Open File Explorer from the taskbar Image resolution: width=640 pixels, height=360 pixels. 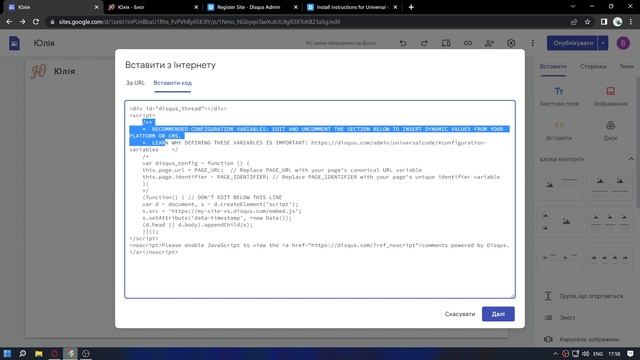pyautogui.click(x=39, y=353)
